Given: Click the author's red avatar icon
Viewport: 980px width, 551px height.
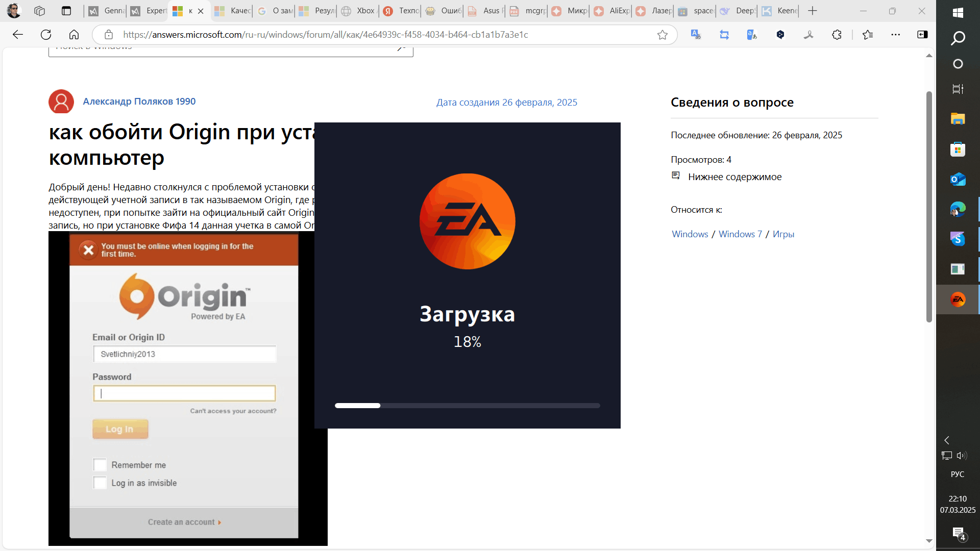Looking at the screenshot, I should tap(61, 102).
